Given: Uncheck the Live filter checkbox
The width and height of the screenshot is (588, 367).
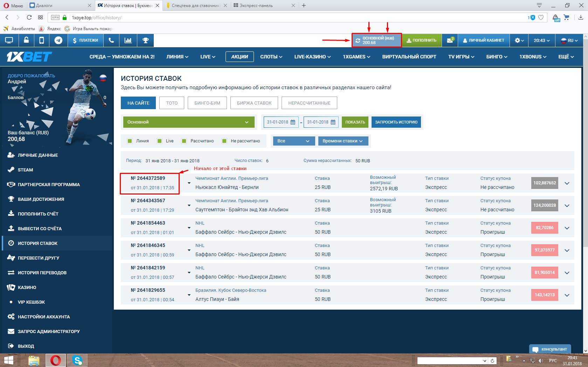Looking at the screenshot, I should point(160,141).
